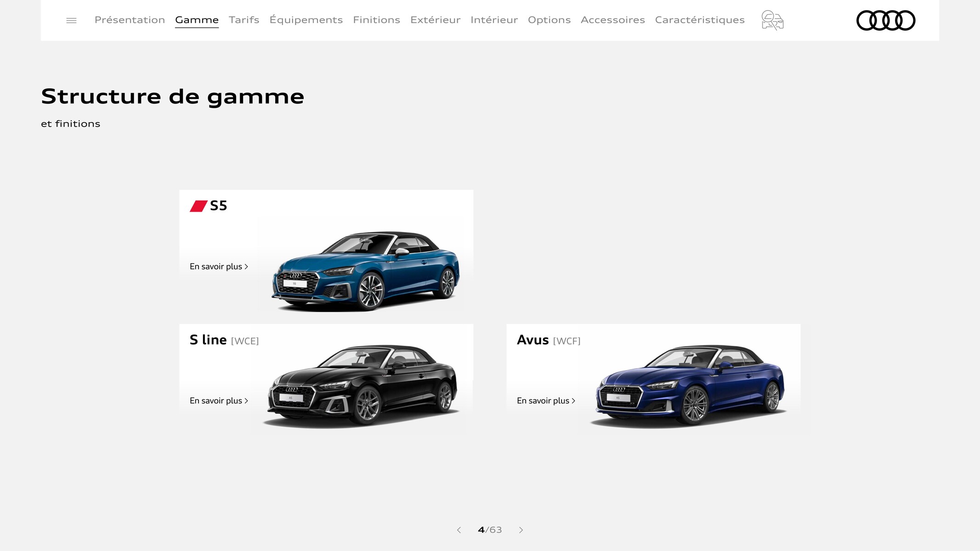The height and width of the screenshot is (551, 980).
Task: Click the Structure de gamme heading
Action: click(x=172, y=96)
